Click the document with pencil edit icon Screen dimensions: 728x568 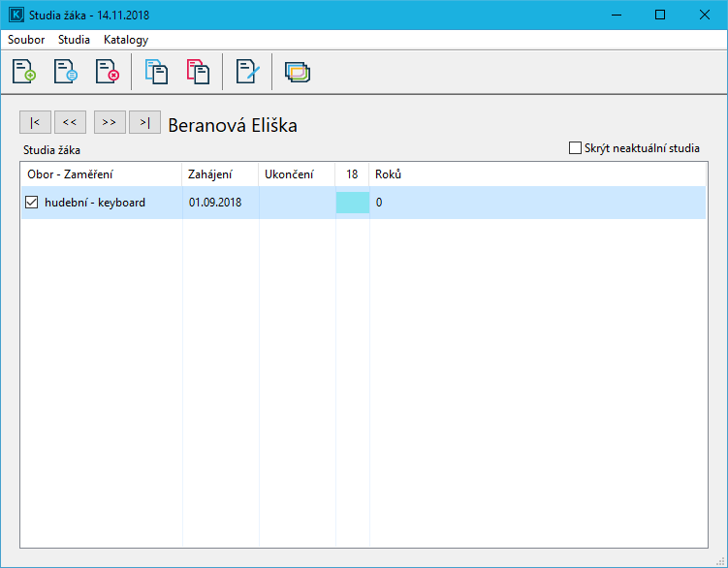coord(248,72)
